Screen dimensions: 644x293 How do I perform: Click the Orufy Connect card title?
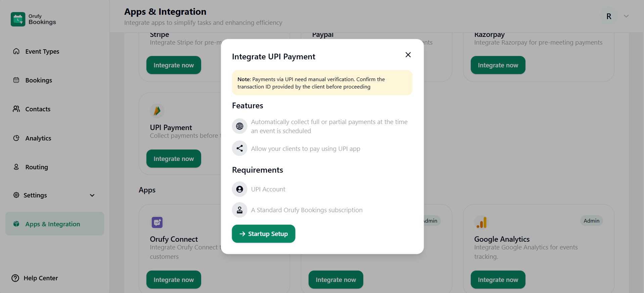coord(174,239)
